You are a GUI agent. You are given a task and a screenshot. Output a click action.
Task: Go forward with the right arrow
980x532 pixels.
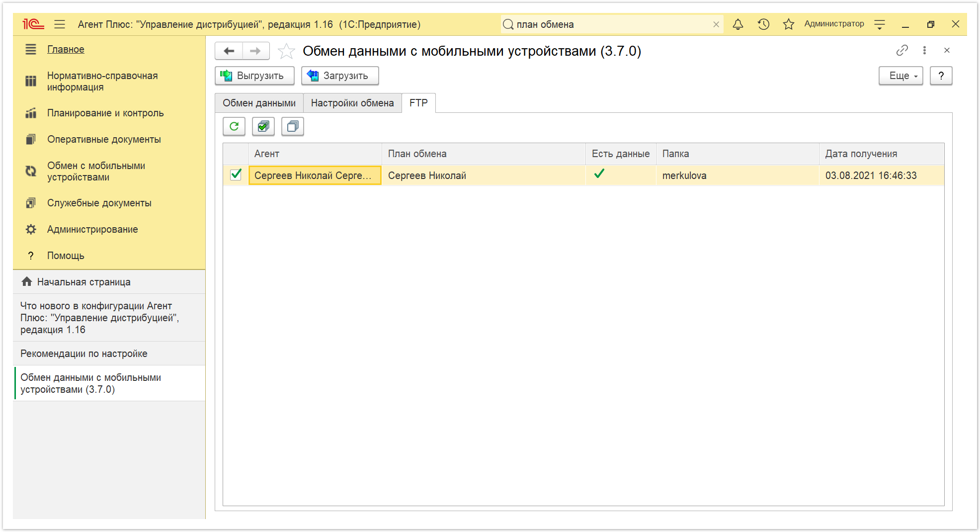(x=255, y=51)
